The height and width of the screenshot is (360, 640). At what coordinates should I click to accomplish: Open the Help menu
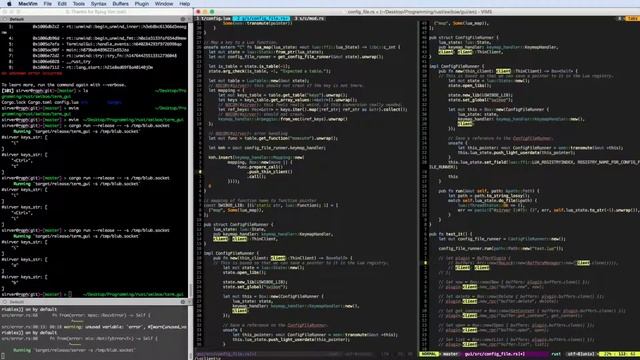point(184,4)
